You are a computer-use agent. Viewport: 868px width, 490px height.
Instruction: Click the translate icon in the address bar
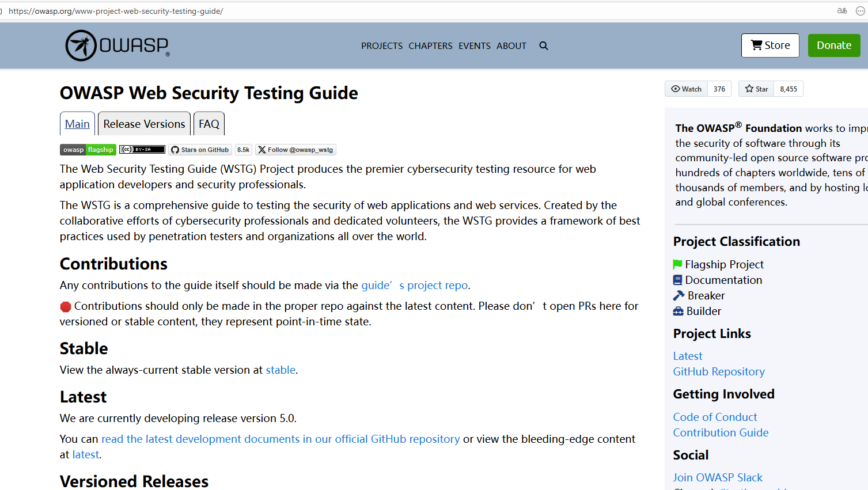point(842,10)
